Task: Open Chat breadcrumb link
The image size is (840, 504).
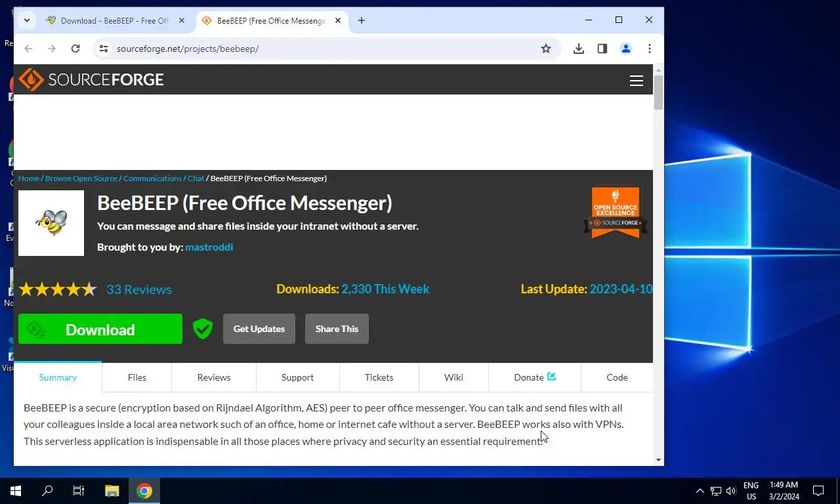Action: 196,178
